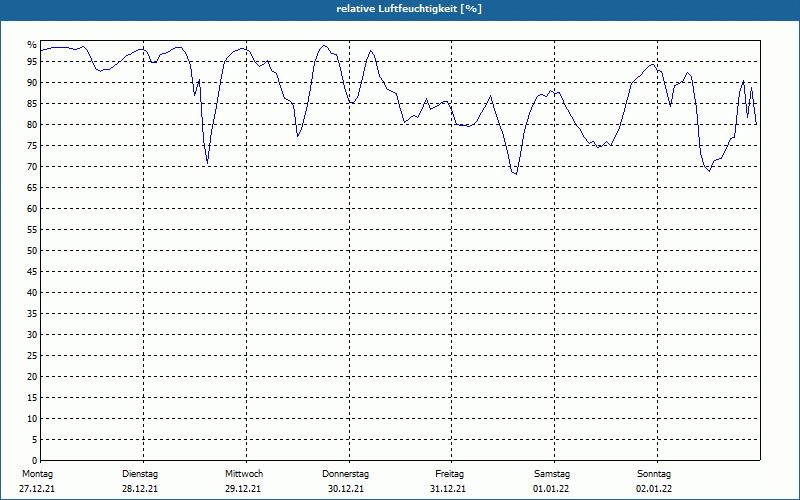The height and width of the screenshot is (500, 800).
Task: Click the y-axis value '10'
Action: pos(32,419)
